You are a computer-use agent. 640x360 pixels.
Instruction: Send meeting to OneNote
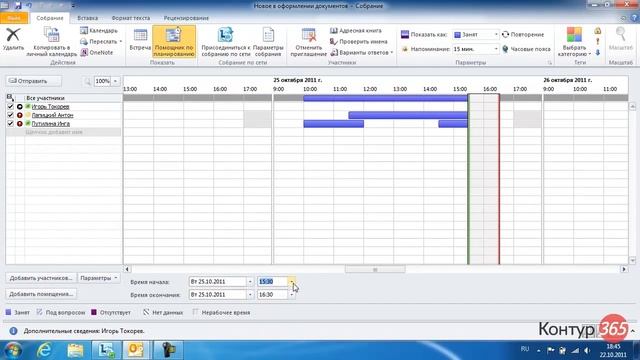click(97, 53)
